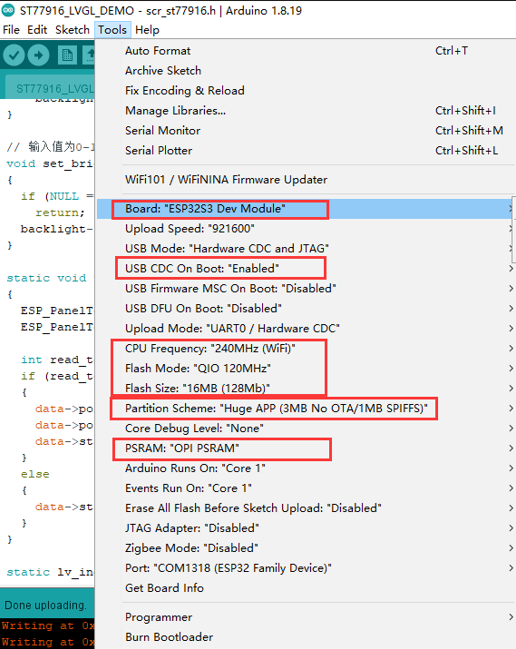Click Get Board Info
Viewport: 516px width, 649px height.
306,588
